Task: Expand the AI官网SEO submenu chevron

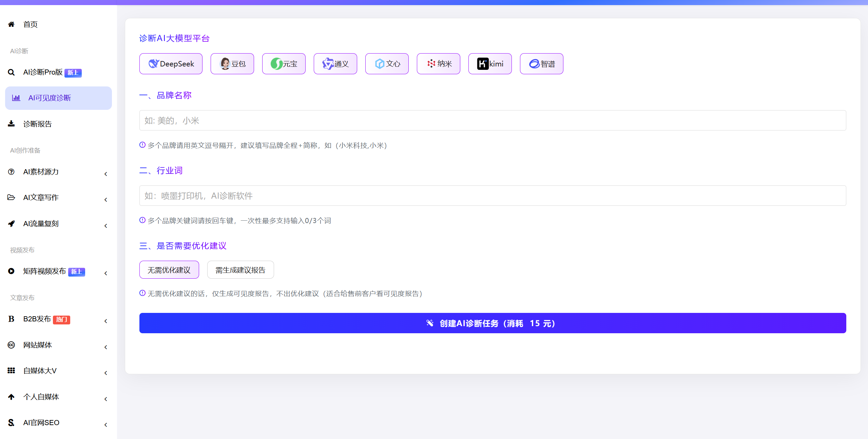Action: (x=106, y=425)
